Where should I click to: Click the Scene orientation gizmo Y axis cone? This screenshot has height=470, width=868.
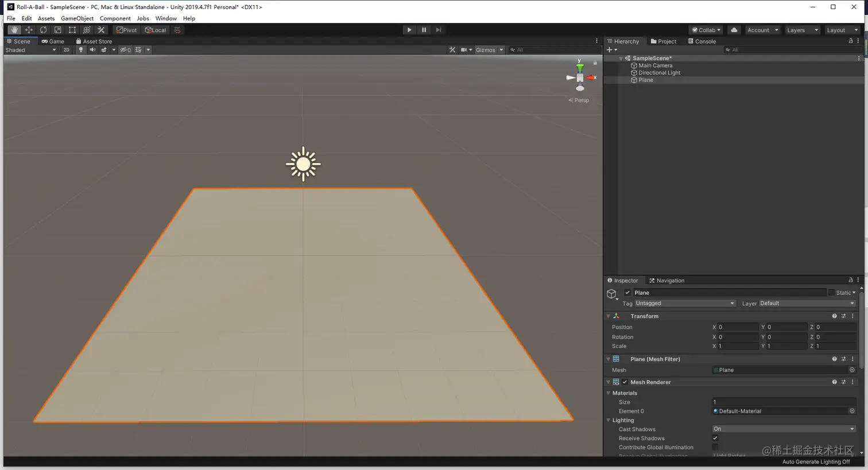[580, 67]
